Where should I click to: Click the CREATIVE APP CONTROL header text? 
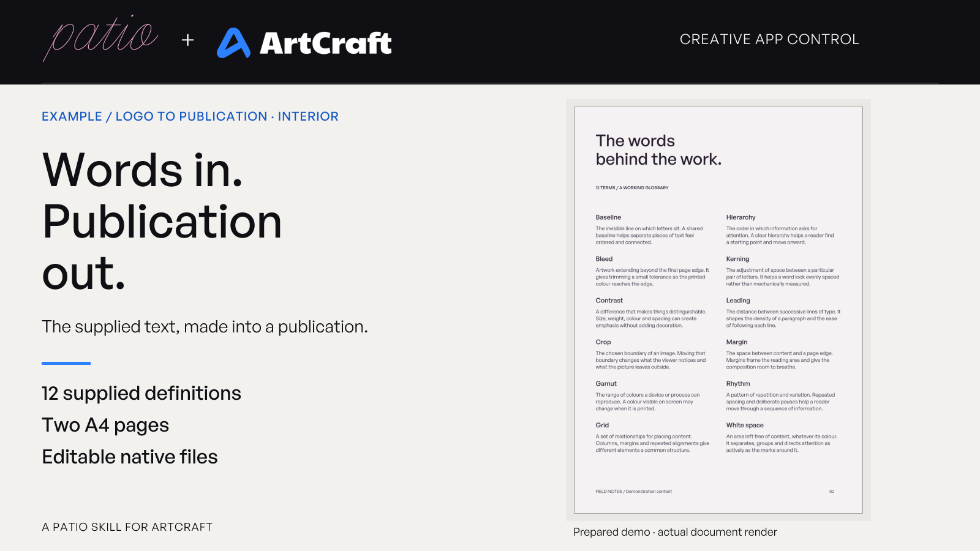769,39
